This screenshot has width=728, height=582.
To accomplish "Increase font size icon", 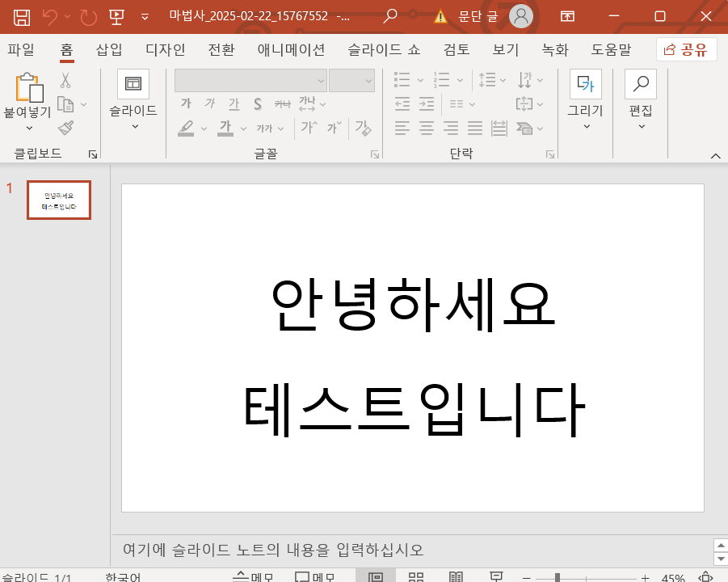I will click(309, 128).
